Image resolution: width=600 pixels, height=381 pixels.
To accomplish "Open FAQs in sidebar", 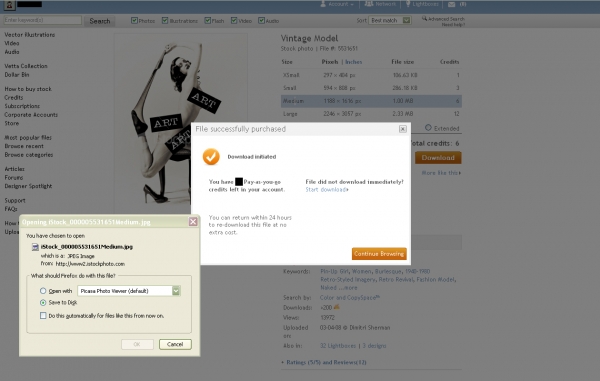I will pos(11,209).
